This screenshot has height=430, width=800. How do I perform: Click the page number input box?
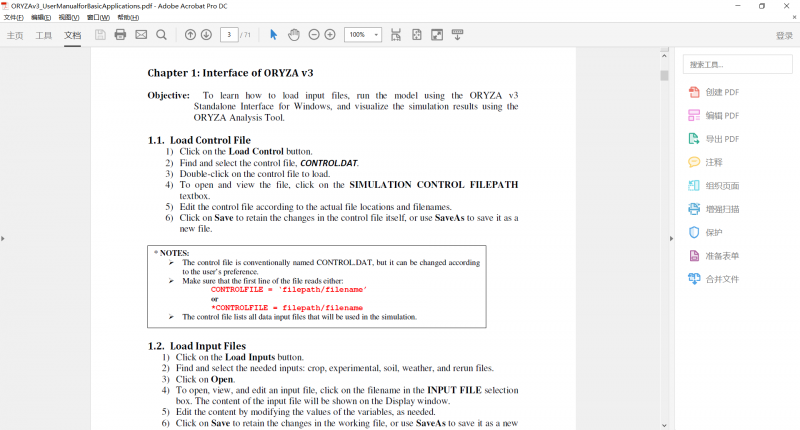(229, 35)
